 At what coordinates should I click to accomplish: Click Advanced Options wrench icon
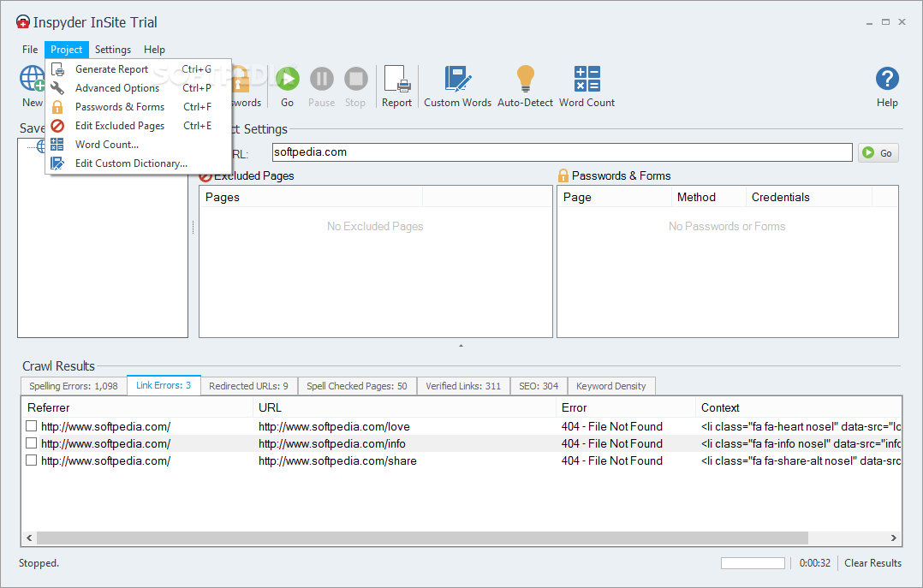pyautogui.click(x=57, y=88)
